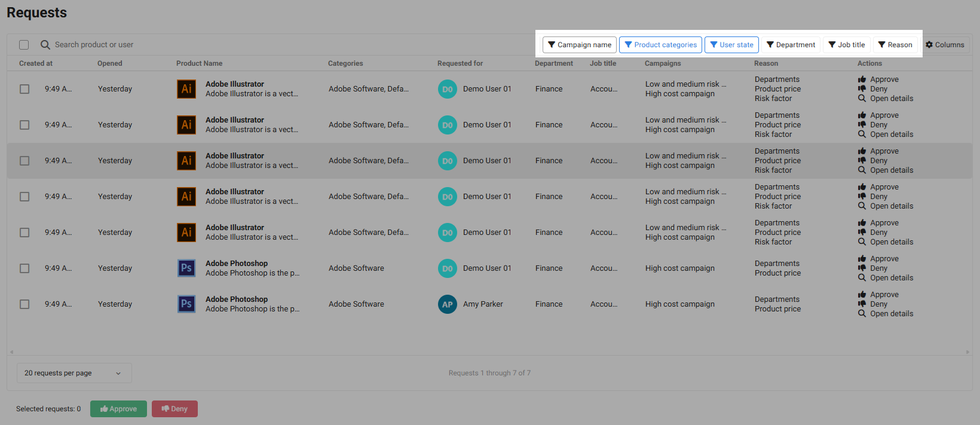This screenshot has height=425, width=980.
Task: Click the horizontal scrollbar left arrow
Action: (x=11, y=352)
